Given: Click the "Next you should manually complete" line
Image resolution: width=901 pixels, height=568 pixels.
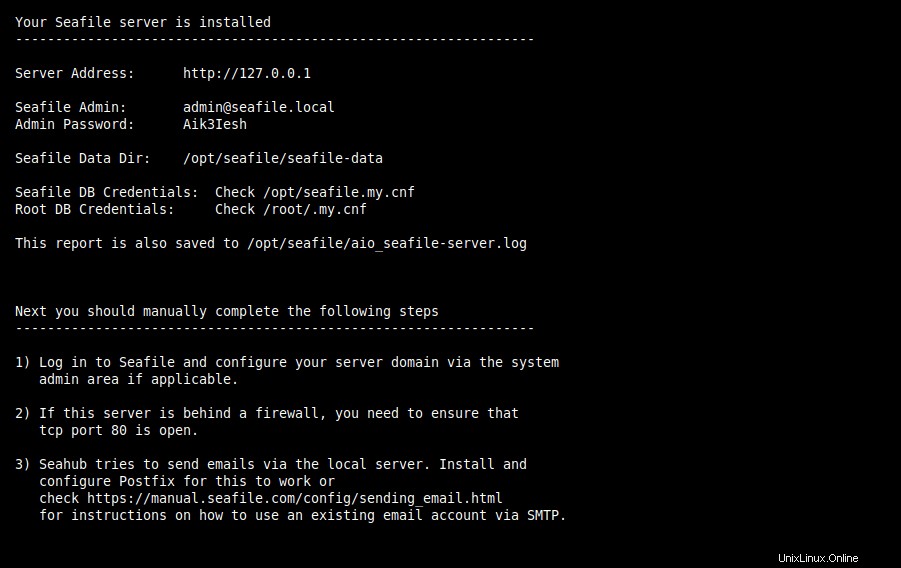Looking at the screenshot, I should (226, 311).
